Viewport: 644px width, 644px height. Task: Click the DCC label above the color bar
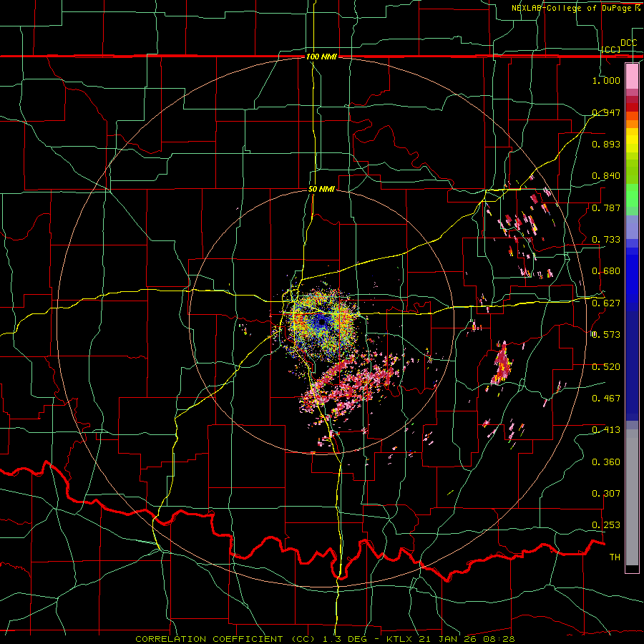tap(628, 43)
